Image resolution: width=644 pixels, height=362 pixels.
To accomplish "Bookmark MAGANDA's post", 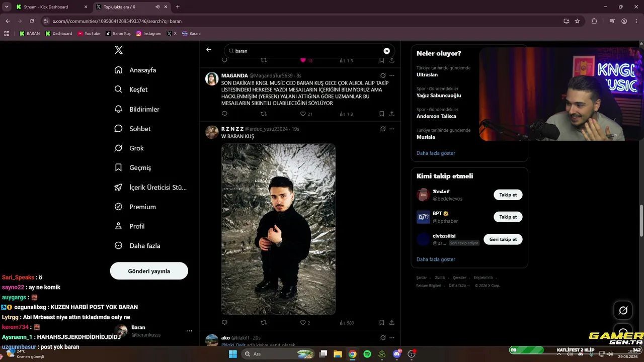I will (382, 114).
